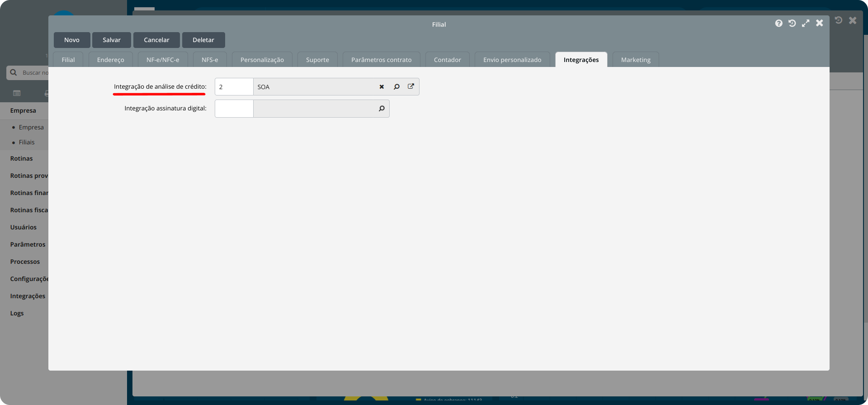
Task: Expand the Parâmetros sidebar menu
Action: tap(28, 244)
